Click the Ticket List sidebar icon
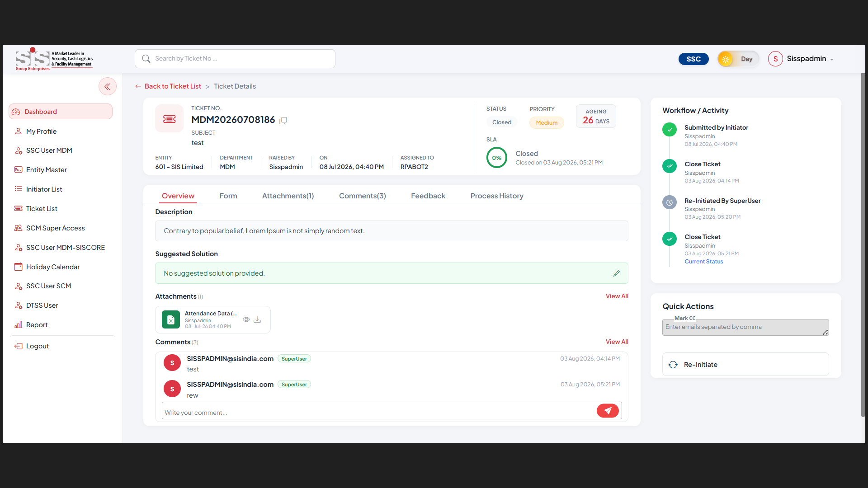868x488 pixels. pyautogui.click(x=18, y=209)
